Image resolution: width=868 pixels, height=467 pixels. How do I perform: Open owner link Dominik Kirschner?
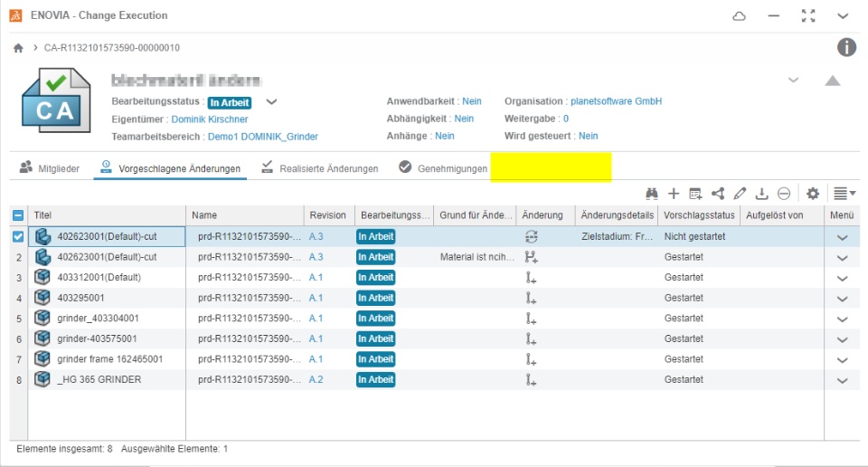pyautogui.click(x=209, y=119)
